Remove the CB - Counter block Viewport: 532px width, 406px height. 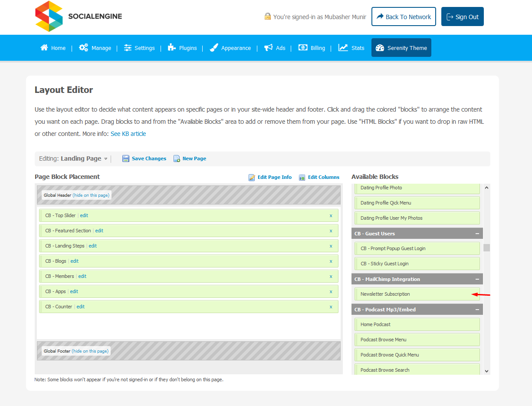(331, 307)
